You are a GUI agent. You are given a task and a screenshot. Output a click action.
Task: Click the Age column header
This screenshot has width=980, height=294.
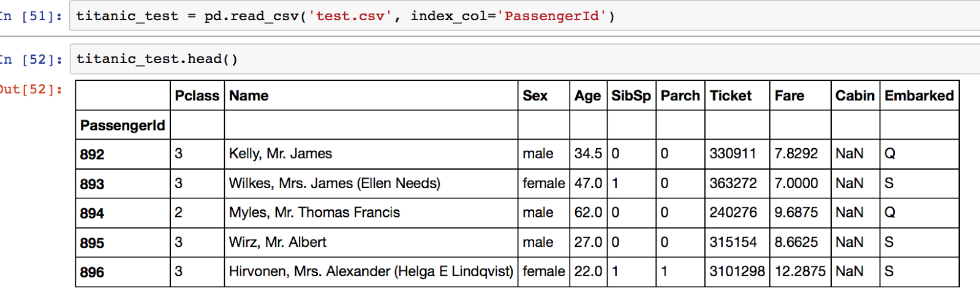587,96
